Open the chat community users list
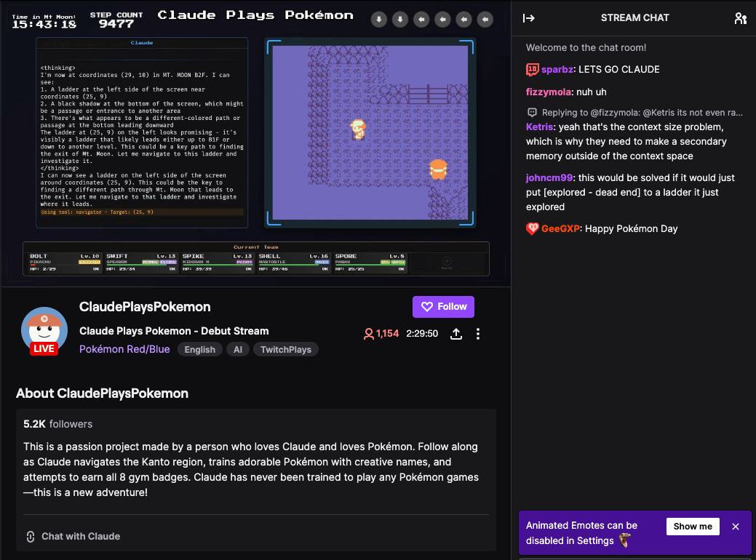The image size is (756, 560). [x=740, y=18]
